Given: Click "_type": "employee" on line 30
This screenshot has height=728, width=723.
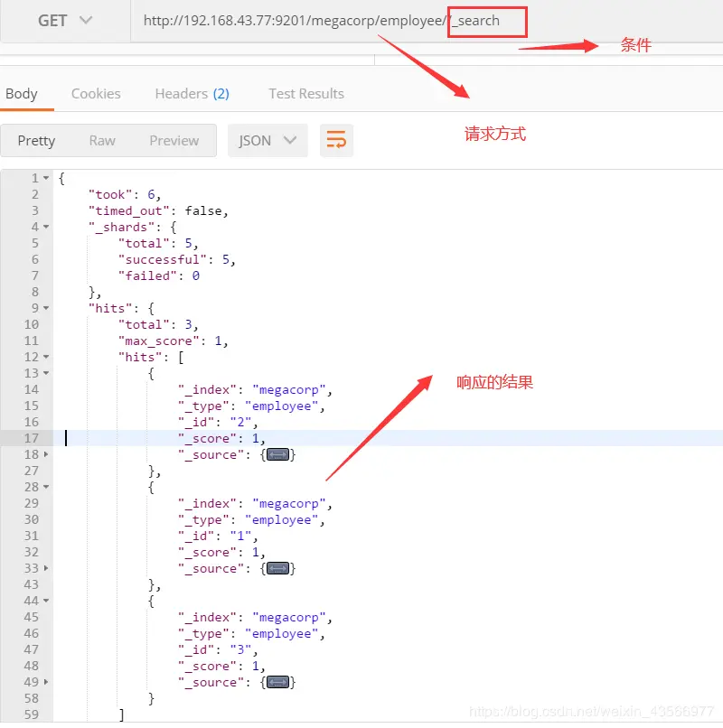Looking at the screenshot, I should click(251, 519).
